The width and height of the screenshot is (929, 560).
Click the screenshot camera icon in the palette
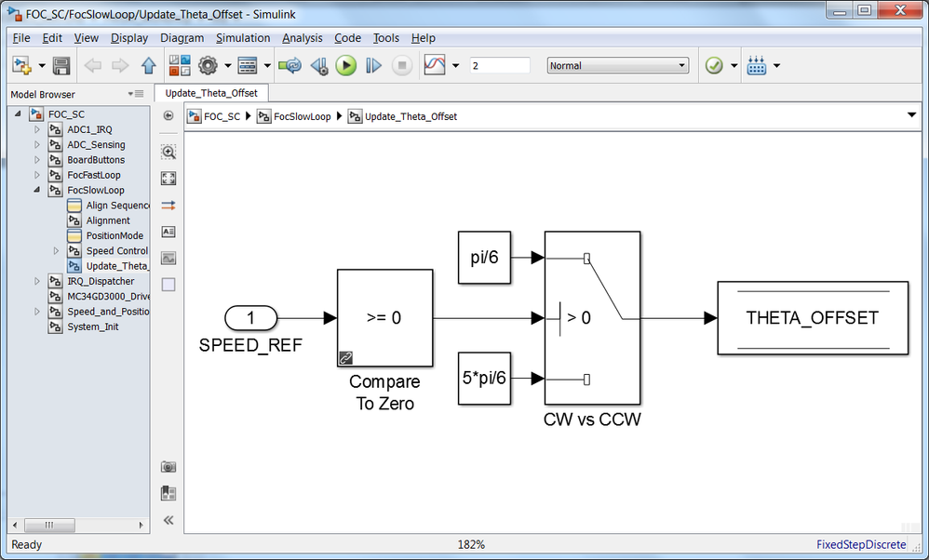point(168,467)
